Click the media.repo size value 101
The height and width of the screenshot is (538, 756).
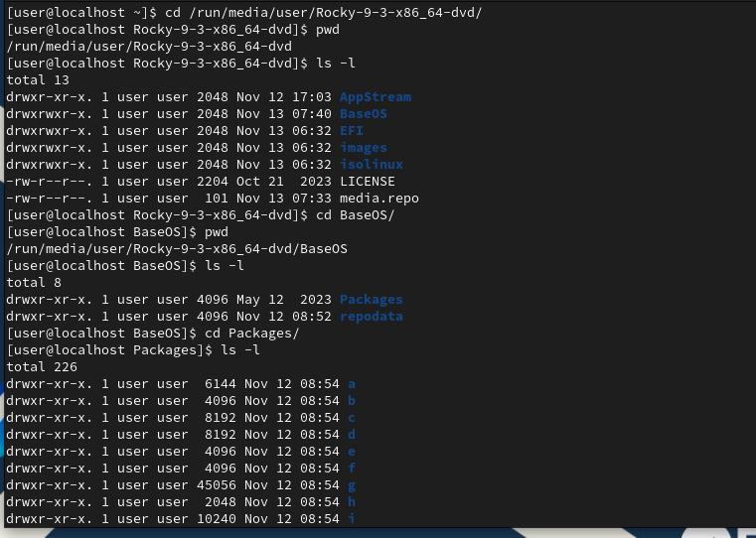click(217, 199)
